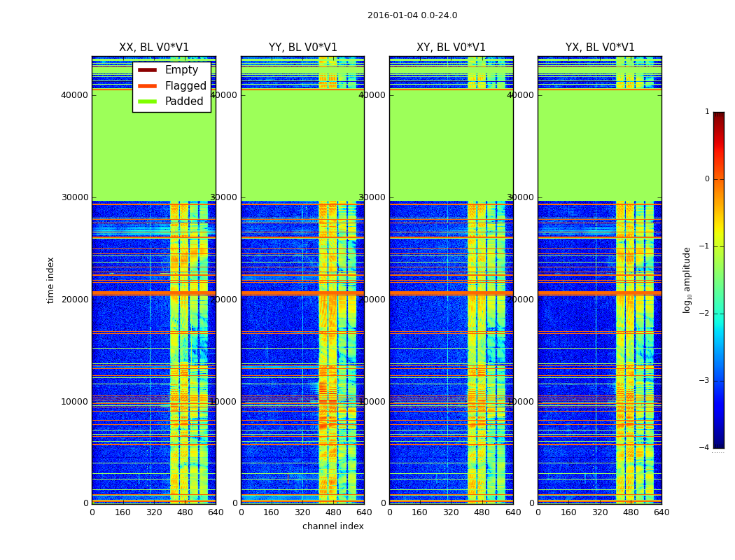Screen dimensions: 735x560
Task: Click the Padded legend label
Action: (x=184, y=101)
